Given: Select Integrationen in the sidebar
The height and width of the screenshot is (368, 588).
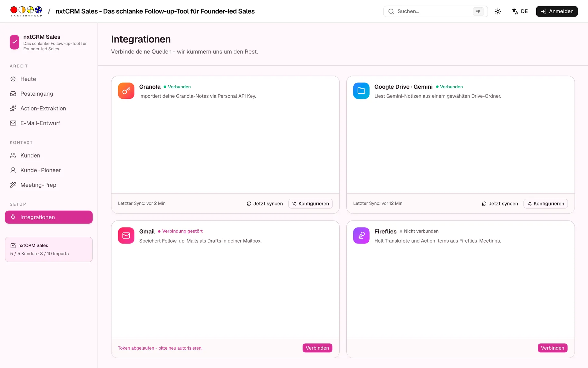Looking at the screenshot, I should (49, 217).
